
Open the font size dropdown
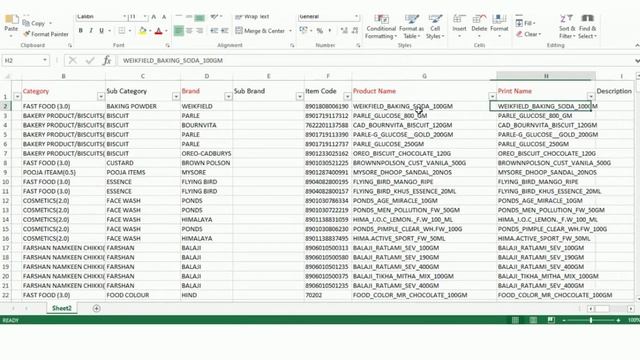click(x=144, y=17)
